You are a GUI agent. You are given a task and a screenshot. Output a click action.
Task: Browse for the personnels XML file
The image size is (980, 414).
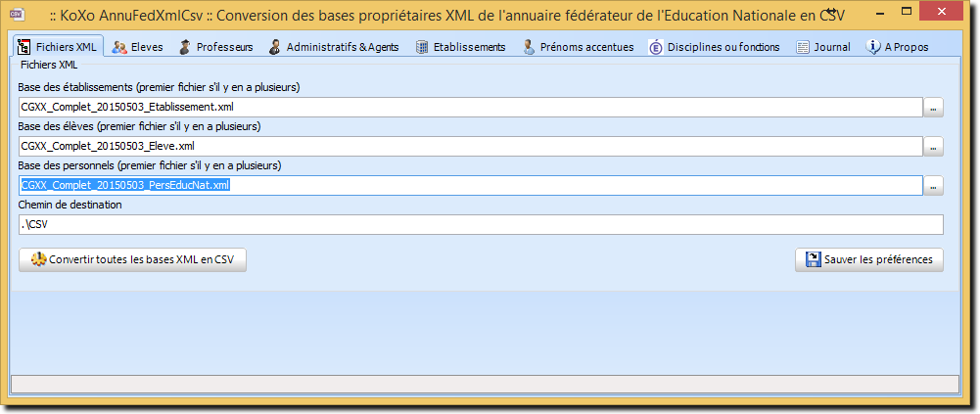tap(934, 186)
